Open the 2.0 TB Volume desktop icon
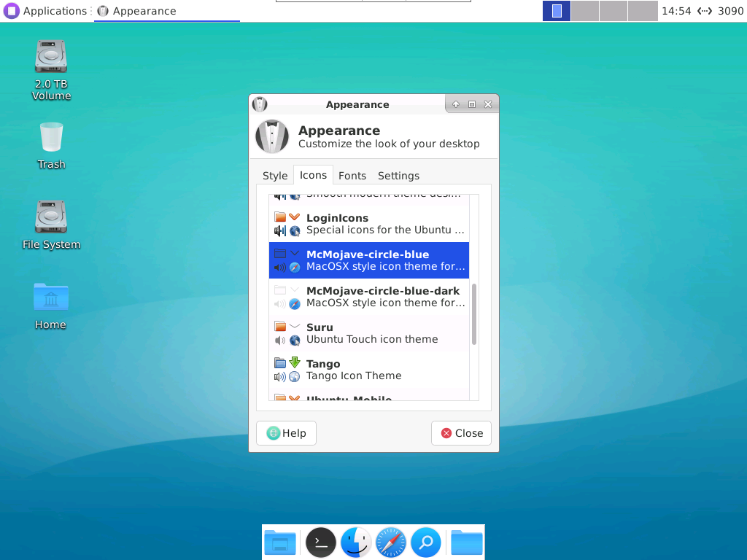The image size is (747, 560). (x=51, y=70)
